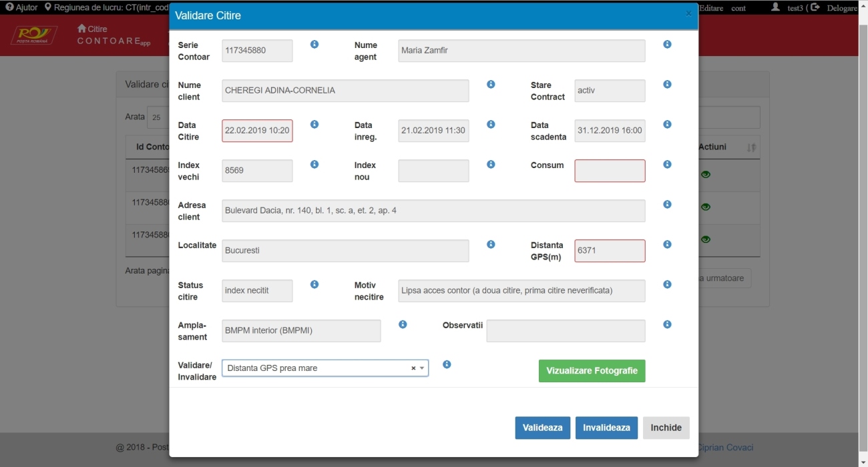The width and height of the screenshot is (868, 467).
Task: Click eye icon in second table row
Action: 705,207
